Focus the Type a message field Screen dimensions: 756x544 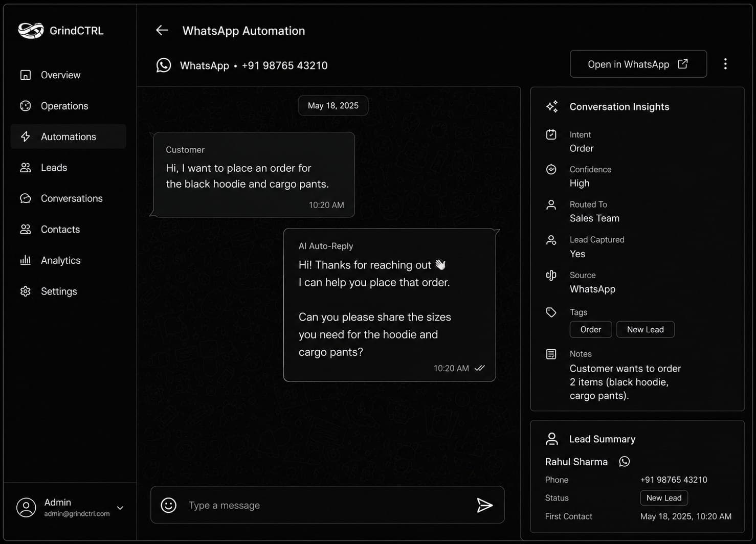(x=327, y=505)
